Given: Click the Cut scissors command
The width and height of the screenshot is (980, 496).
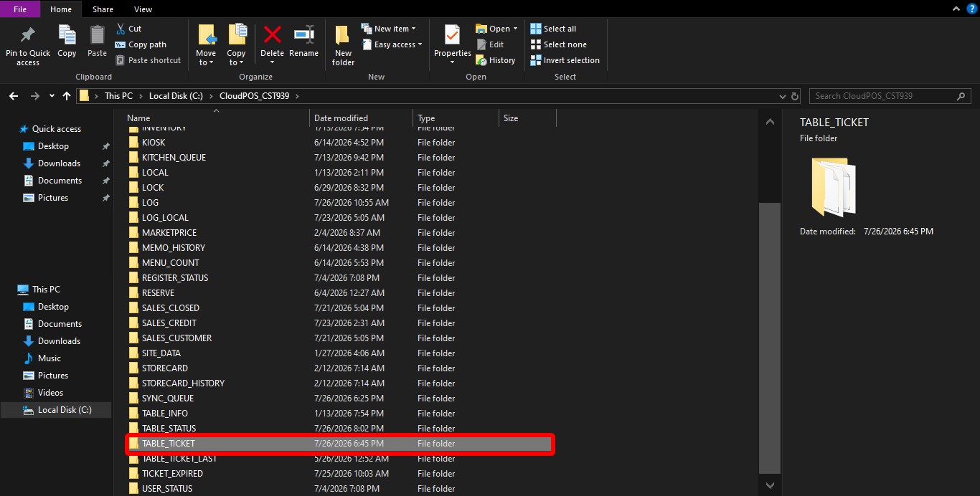Looking at the screenshot, I should tap(128, 29).
